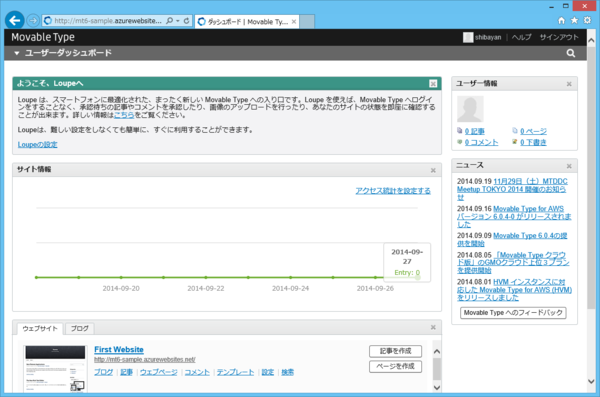Open the 0 記事 link
This screenshot has width=600, height=397.
coord(474,131)
